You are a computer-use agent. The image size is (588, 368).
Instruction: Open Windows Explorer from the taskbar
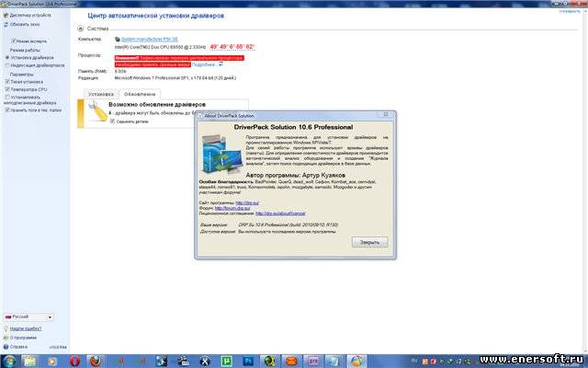pos(29,362)
